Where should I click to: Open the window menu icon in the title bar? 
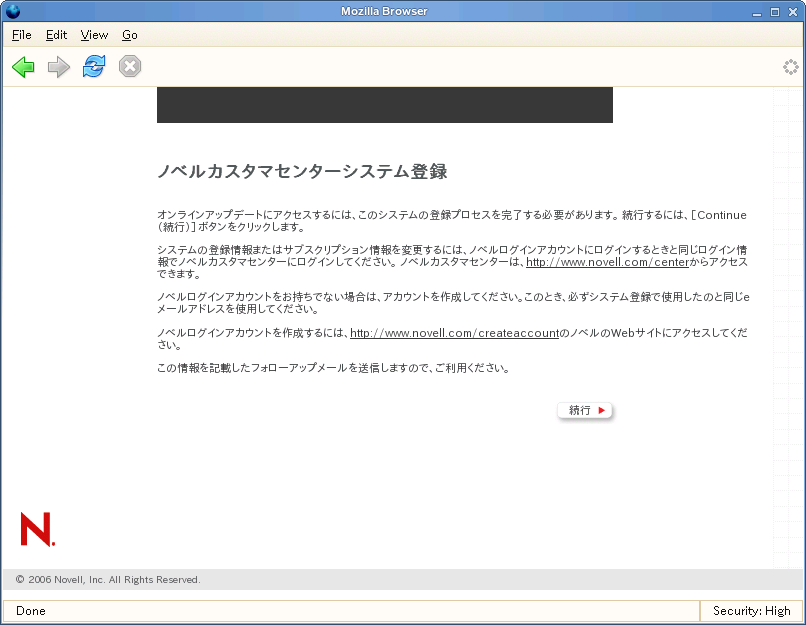click(x=13, y=11)
